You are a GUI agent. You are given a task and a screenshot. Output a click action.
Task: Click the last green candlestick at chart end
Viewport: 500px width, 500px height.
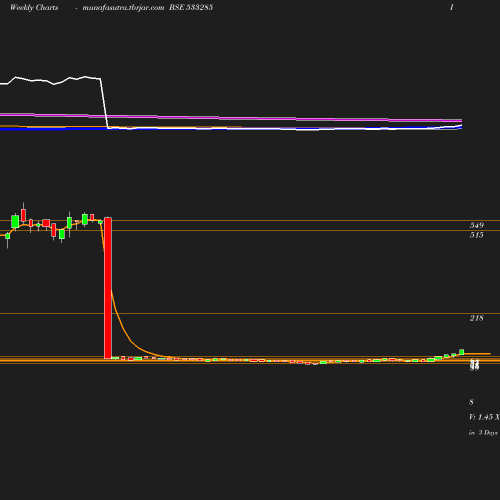tap(462, 352)
